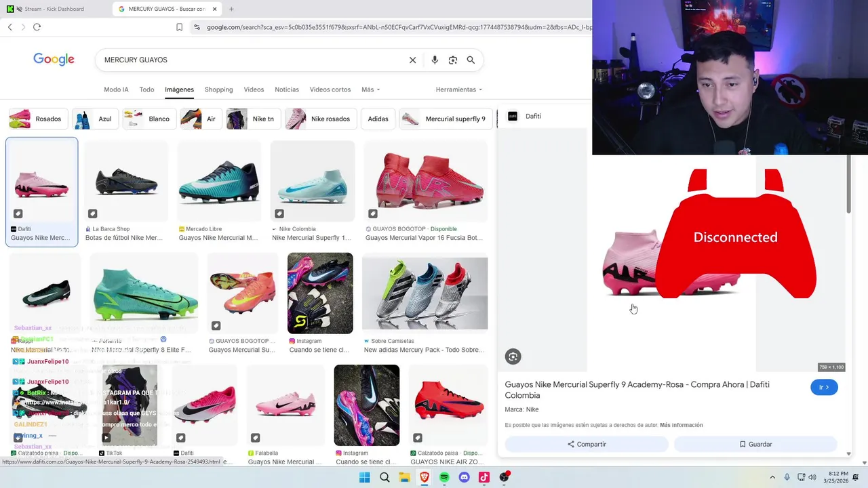868x488 pixels.
Task: Open the Noticias tab
Action: click(x=287, y=89)
